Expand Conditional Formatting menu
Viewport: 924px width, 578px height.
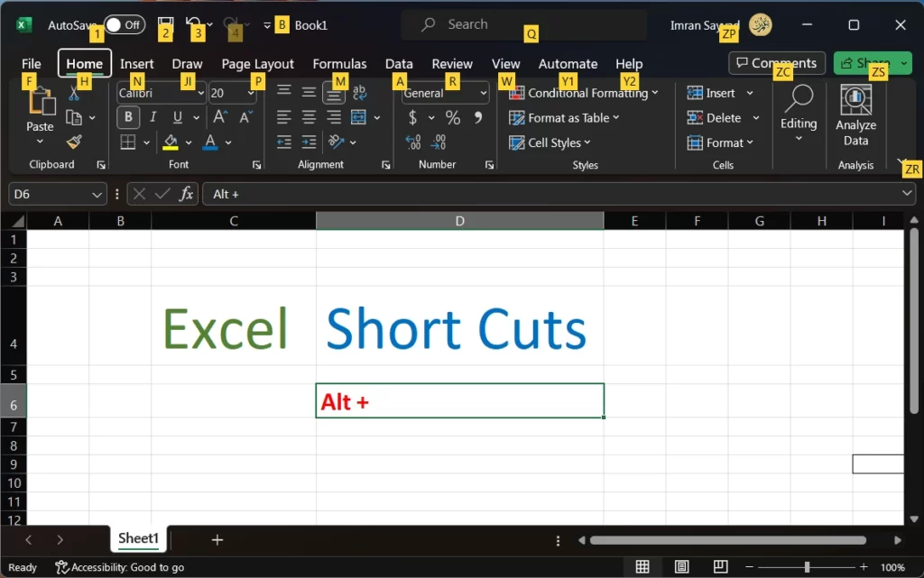click(655, 93)
